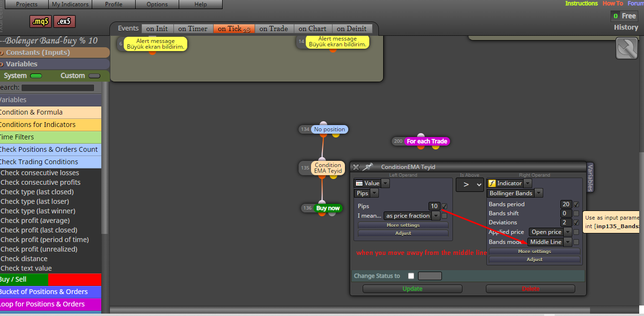This screenshot has width=644, height=316.
Task: Click the Value operand type icon
Action: pos(359,183)
